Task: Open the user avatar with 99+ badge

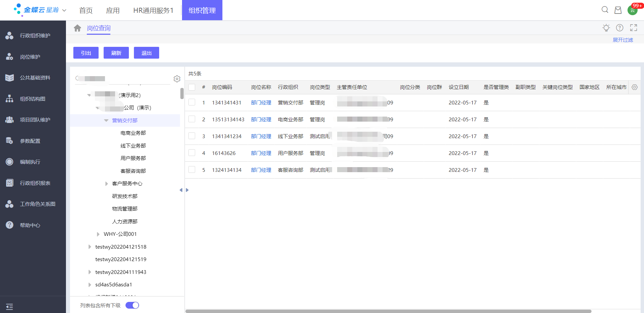Action: pos(633,10)
